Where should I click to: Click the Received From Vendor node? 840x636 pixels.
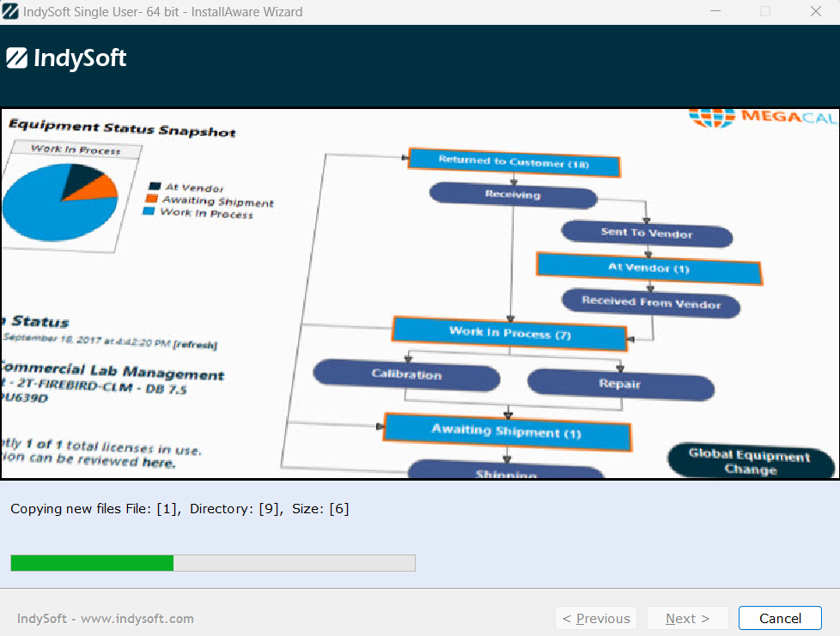point(650,302)
